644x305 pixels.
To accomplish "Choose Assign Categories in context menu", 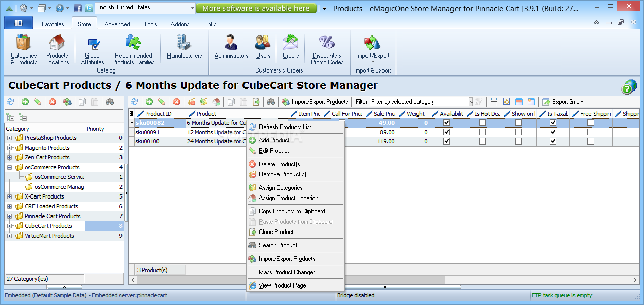I will (x=295, y=188).
